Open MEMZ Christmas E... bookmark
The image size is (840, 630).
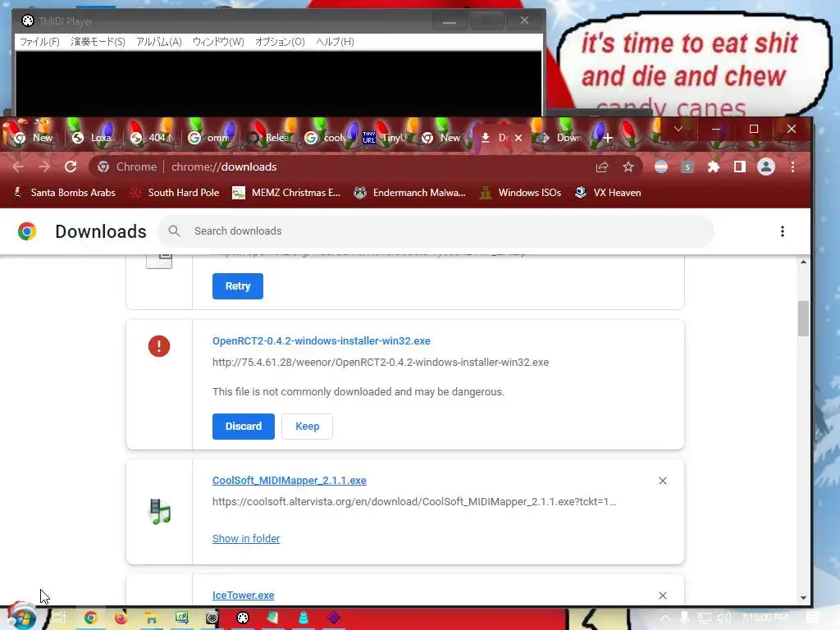286,193
